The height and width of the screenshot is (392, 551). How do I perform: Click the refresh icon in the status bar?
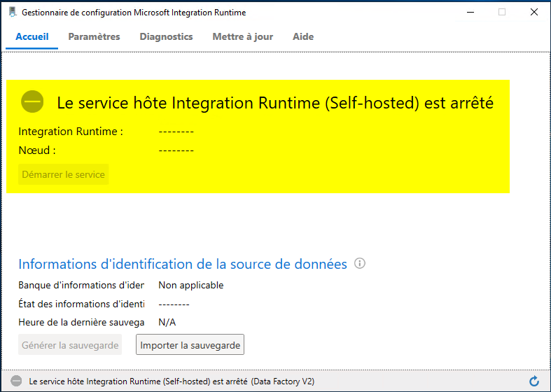[534, 381]
